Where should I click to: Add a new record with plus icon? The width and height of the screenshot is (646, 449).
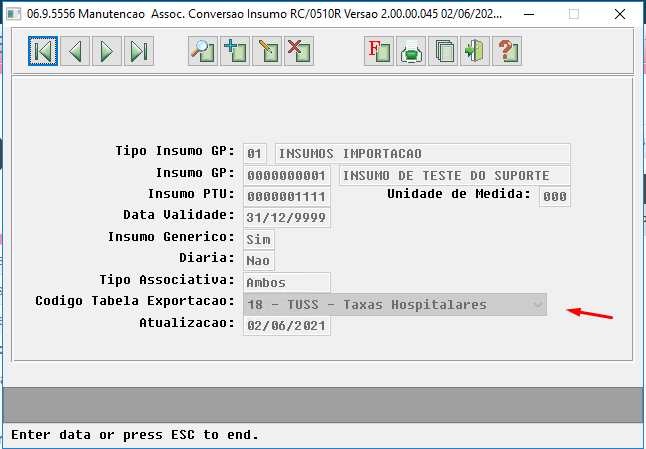pyautogui.click(x=235, y=51)
